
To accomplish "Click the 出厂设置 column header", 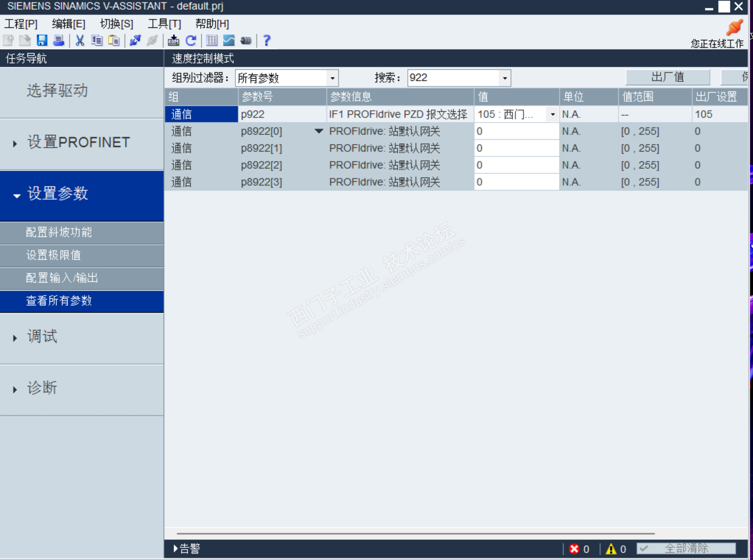I will tap(720, 97).
